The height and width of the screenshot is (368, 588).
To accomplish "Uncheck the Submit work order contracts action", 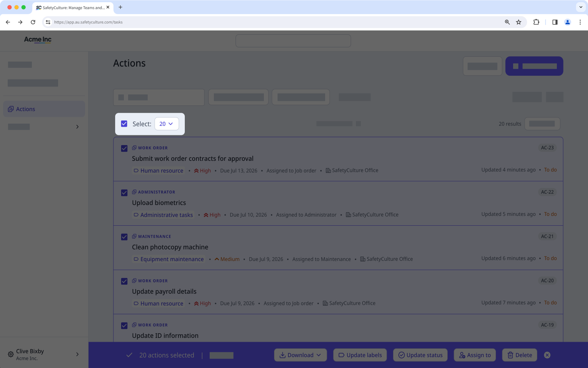I will pos(124,148).
